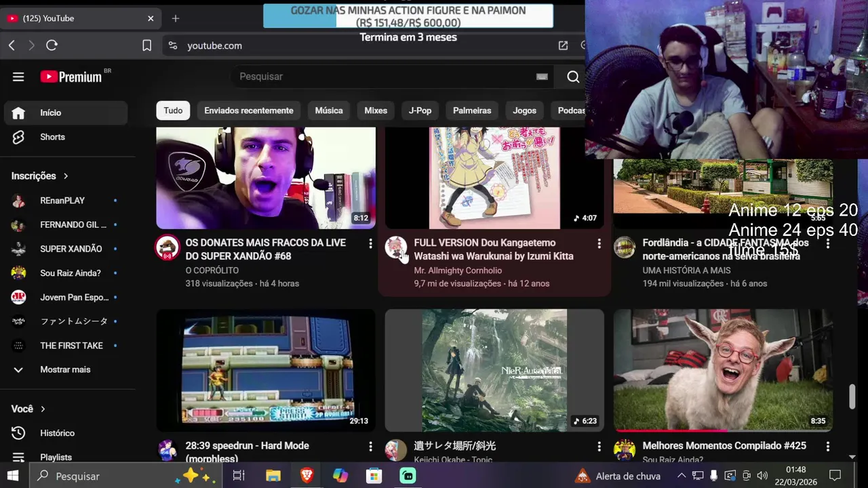Click UMA HISTÓRIA A MAIS channel avatar
This screenshot has height=488, width=868.
(x=625, y=247)
